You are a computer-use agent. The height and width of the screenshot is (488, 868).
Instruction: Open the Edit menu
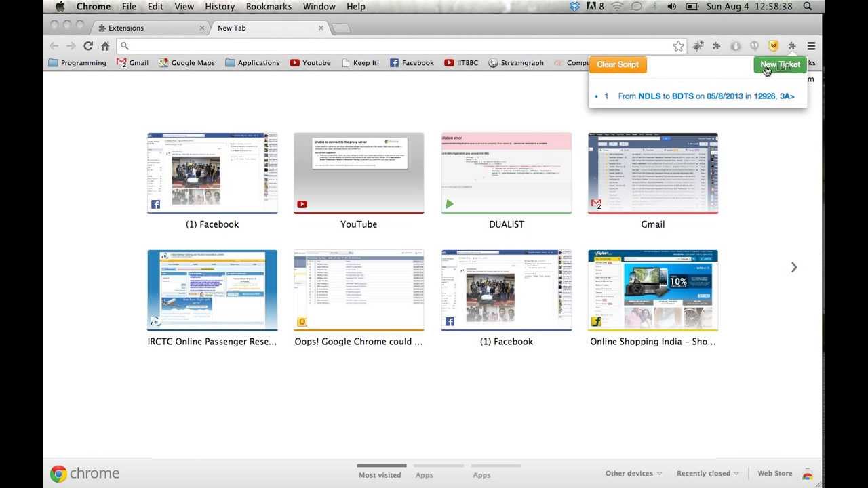click(155, 7)
